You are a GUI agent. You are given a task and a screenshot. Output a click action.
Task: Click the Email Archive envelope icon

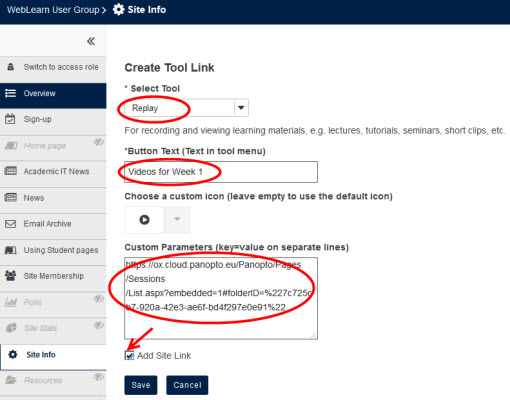10,224
